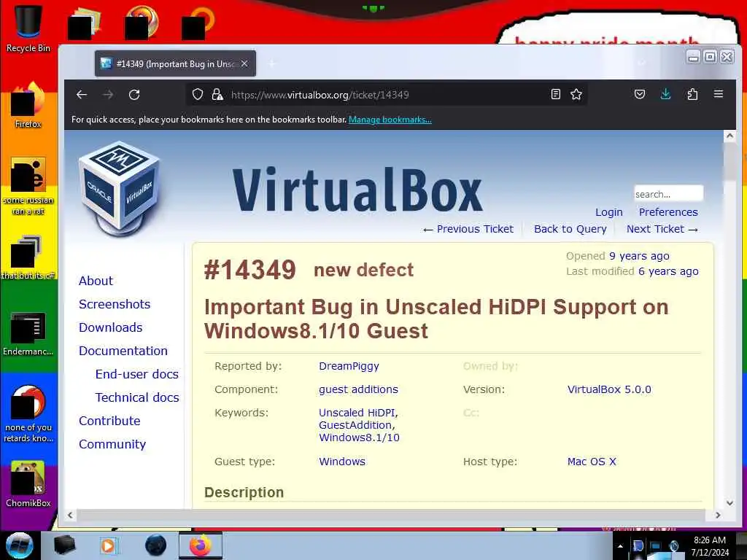Viewport: 747px width, 560px height.
Task: Click the page's vertical scrollbar down arrow
Action: [729, 503]
